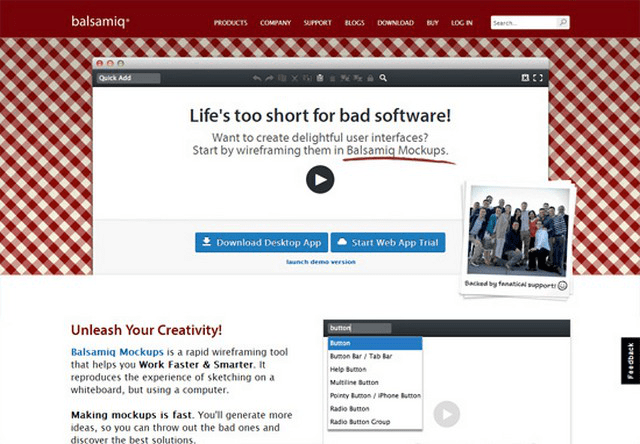The height and width of the screenshot is (444, 640).
Task: Click the Start Web App Trial button
Action: click(x=387, y=242)
